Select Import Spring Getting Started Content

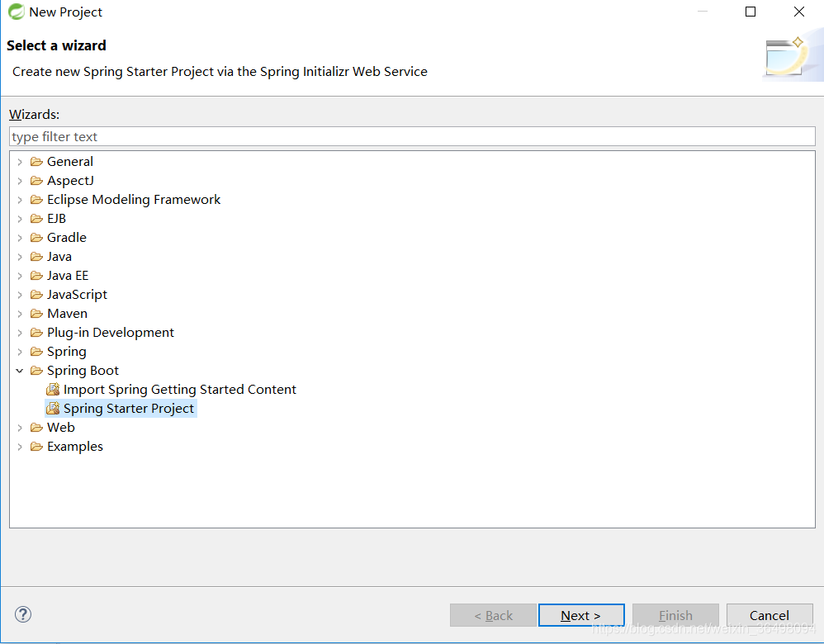click(x=180, y=389)
